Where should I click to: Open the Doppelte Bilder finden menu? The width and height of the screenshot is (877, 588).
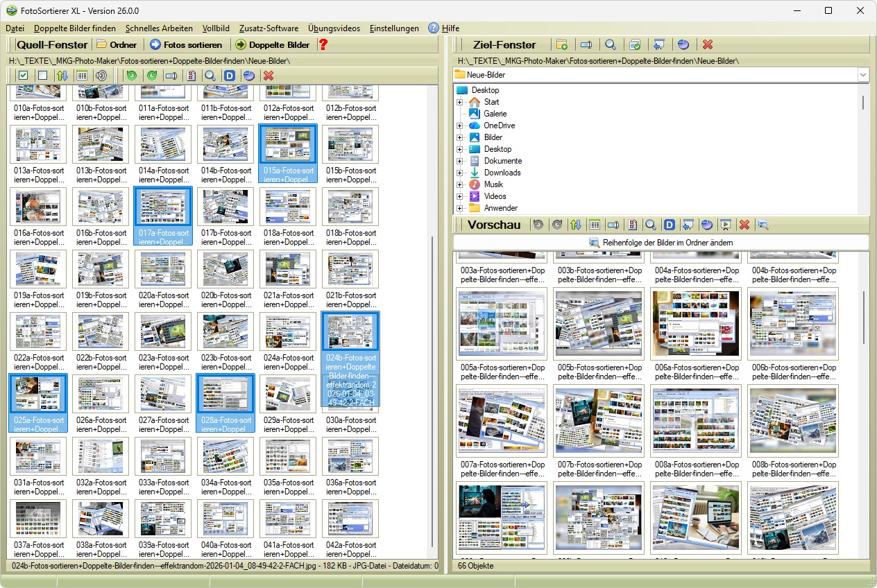tap(75, 28)
